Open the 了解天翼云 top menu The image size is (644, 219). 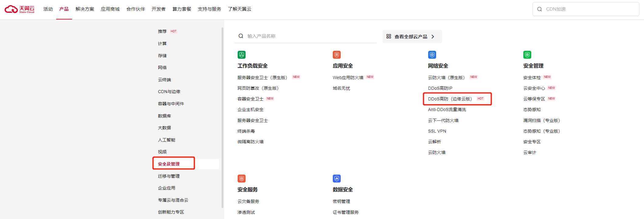[239, 9]
